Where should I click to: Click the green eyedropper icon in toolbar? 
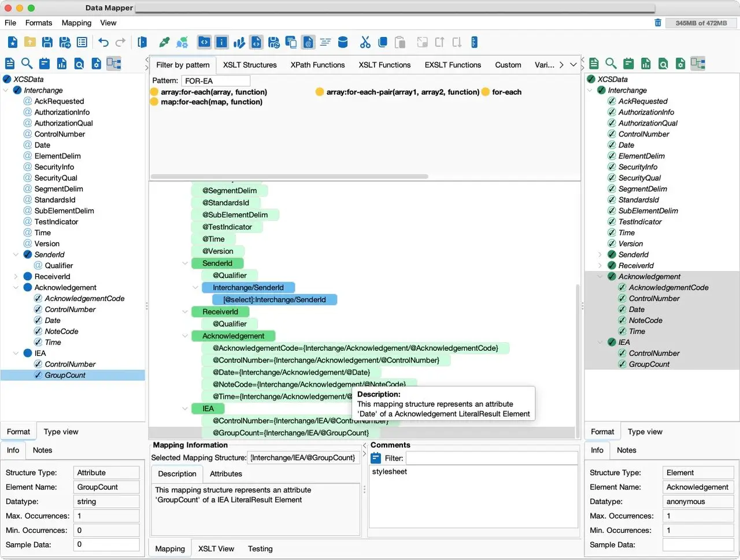165,42
